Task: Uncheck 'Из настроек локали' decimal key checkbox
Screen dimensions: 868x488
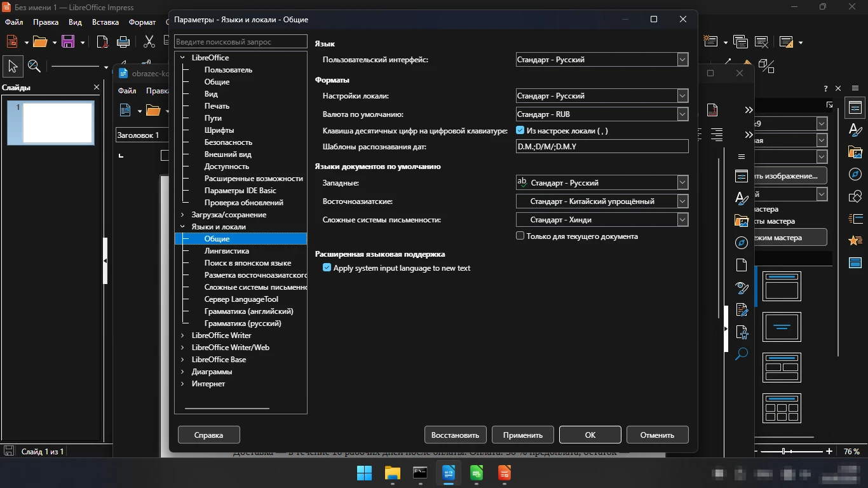Action: tap(520, 130)
